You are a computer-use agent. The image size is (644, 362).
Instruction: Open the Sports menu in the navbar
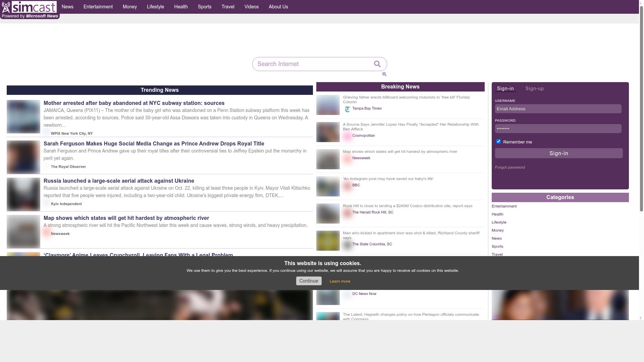coord(205,7)
